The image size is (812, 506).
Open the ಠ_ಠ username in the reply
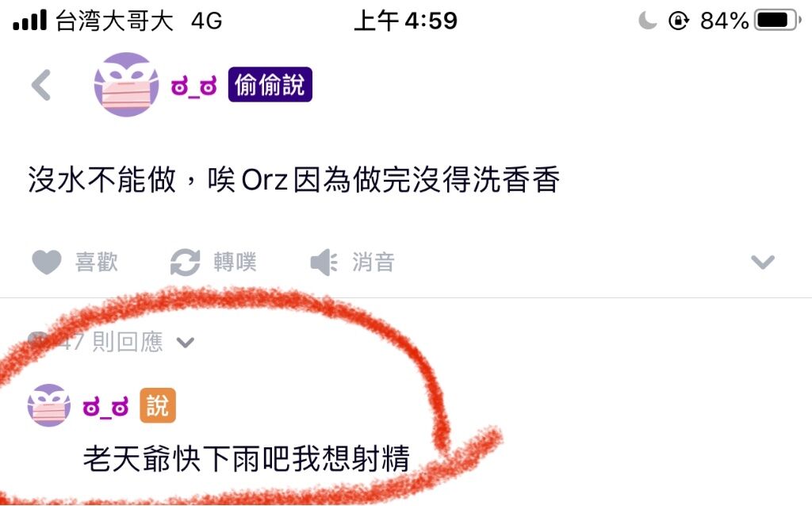105,407
